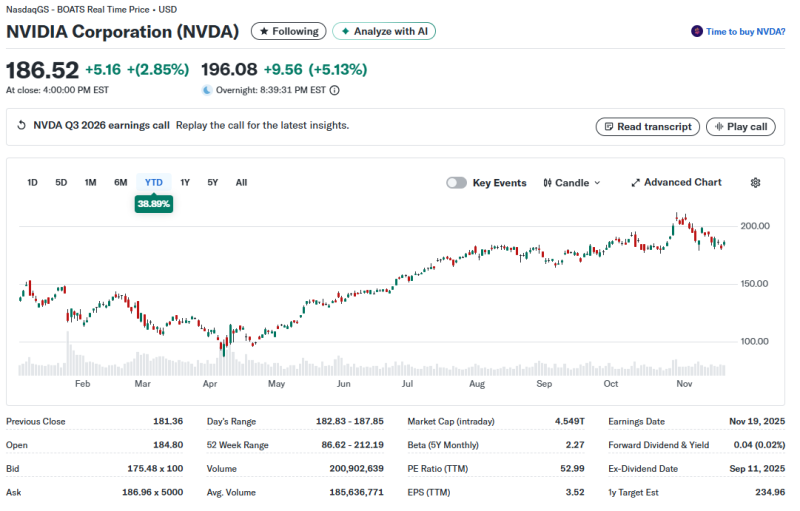The height and width of the screenshot is (511, 800).
Task: Open chart settings gear icon
Action: tap(756, 183)
